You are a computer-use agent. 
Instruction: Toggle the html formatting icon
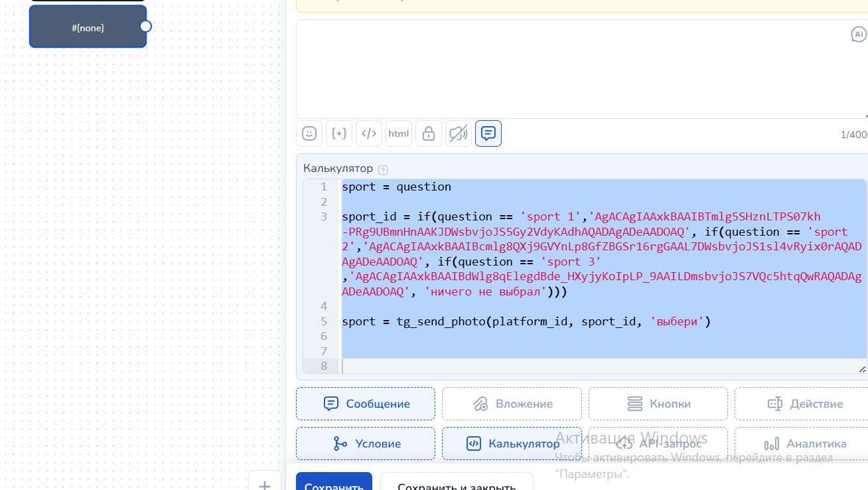click(x=399, y=133)
